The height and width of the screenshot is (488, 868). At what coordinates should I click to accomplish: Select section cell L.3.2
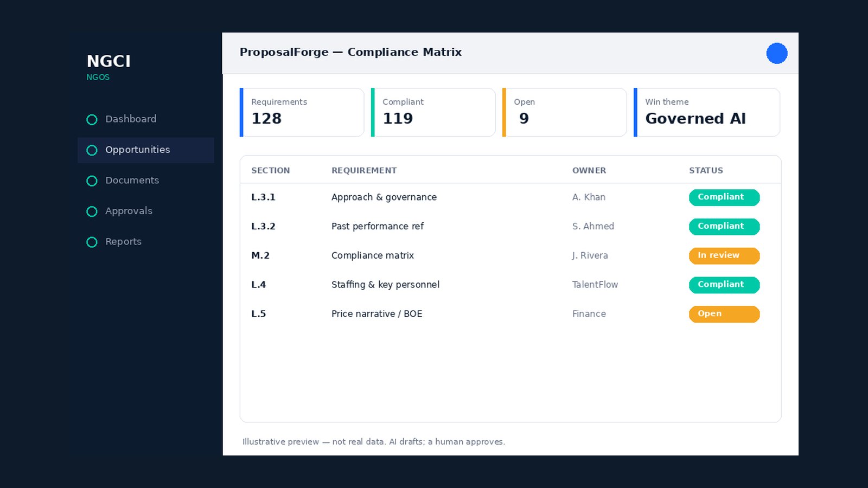(263, 227)
